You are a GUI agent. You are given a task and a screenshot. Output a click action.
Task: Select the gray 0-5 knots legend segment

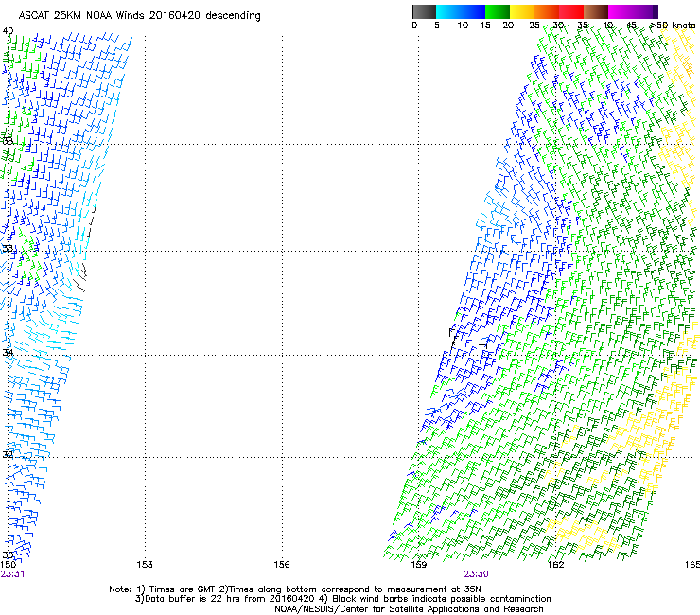point(424,11)
